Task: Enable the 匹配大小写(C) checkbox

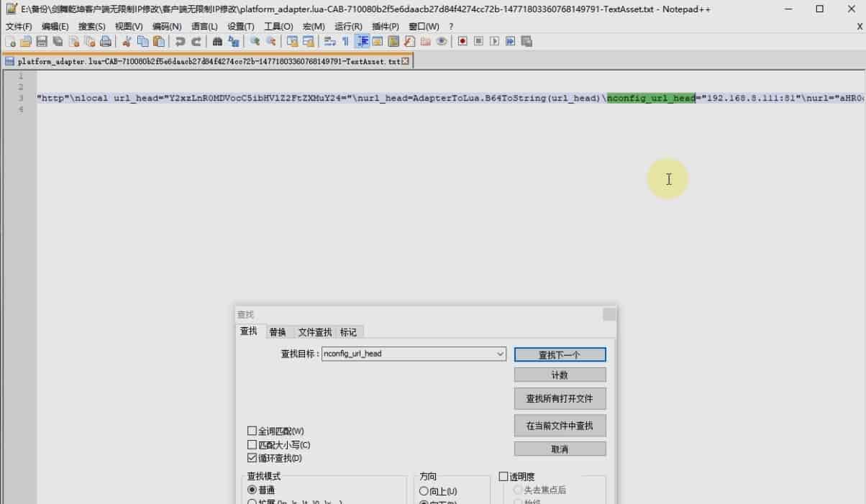Action: 252,444
